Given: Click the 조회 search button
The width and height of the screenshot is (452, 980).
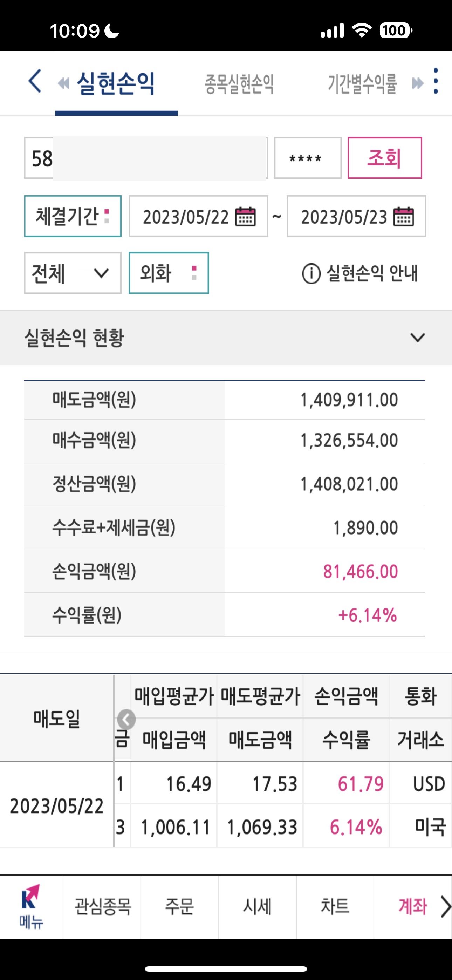Looking at the screenshot, I should (385, 157).
